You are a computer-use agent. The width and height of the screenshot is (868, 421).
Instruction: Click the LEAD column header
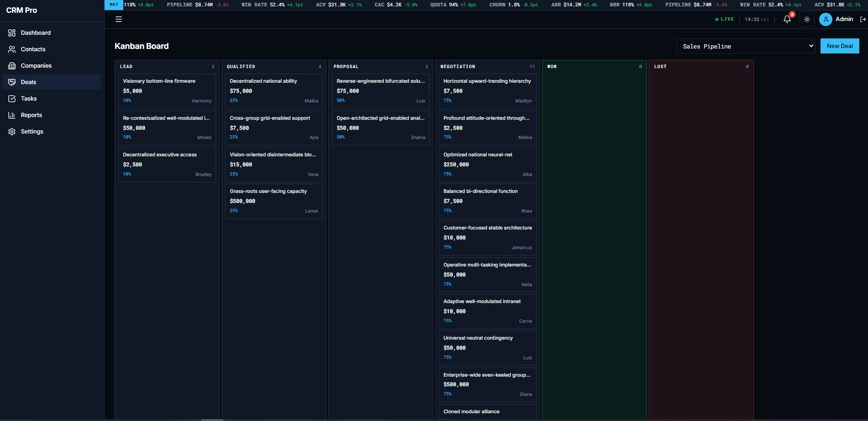click(x=167, y=67)
